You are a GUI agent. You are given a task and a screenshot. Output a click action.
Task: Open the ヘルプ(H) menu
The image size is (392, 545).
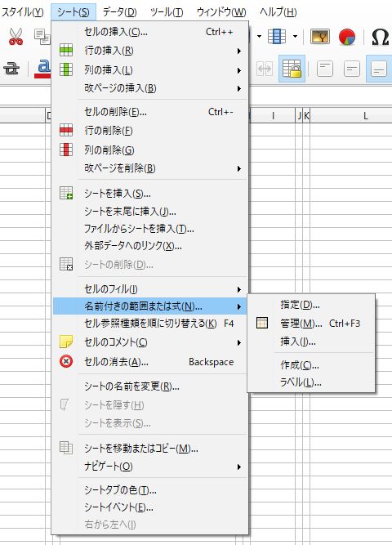click(278, 12)
